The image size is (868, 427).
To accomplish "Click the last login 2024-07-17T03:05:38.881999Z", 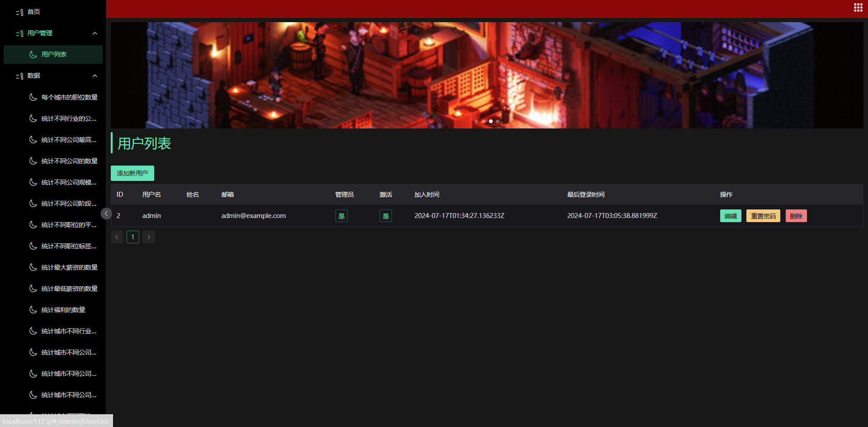I will point(612,216).
